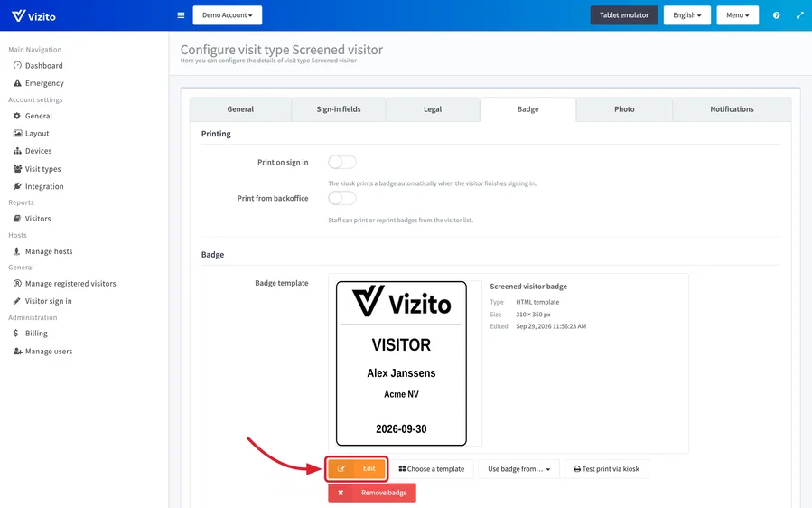Click the Layout picture icon
This screenshot has width=812, height=508.
click(17, 133)
